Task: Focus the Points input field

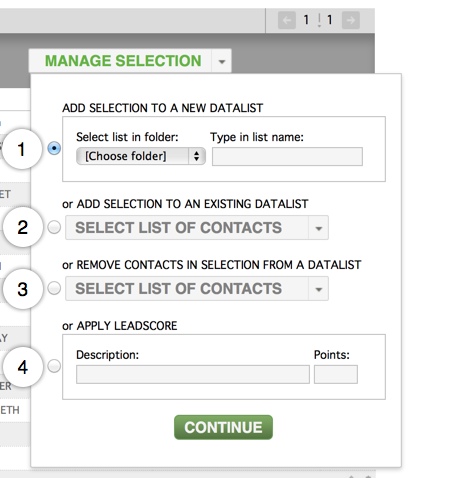Action: click(x=336, y=374)
